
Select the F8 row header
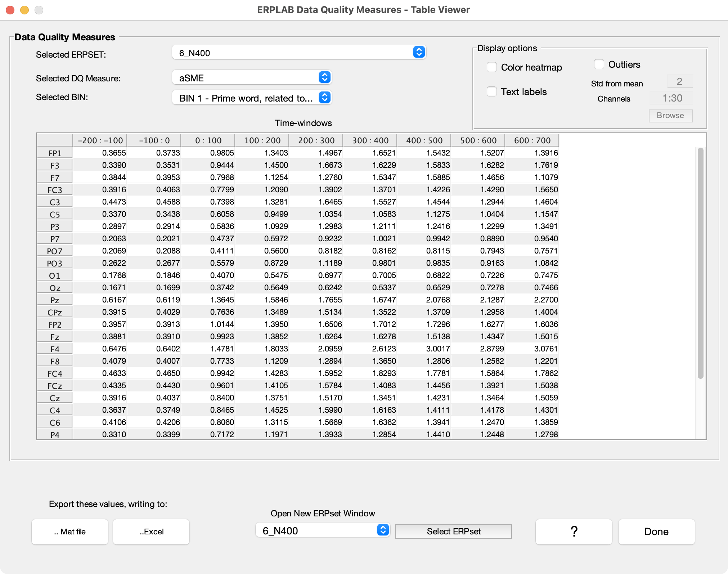(55, 361)
